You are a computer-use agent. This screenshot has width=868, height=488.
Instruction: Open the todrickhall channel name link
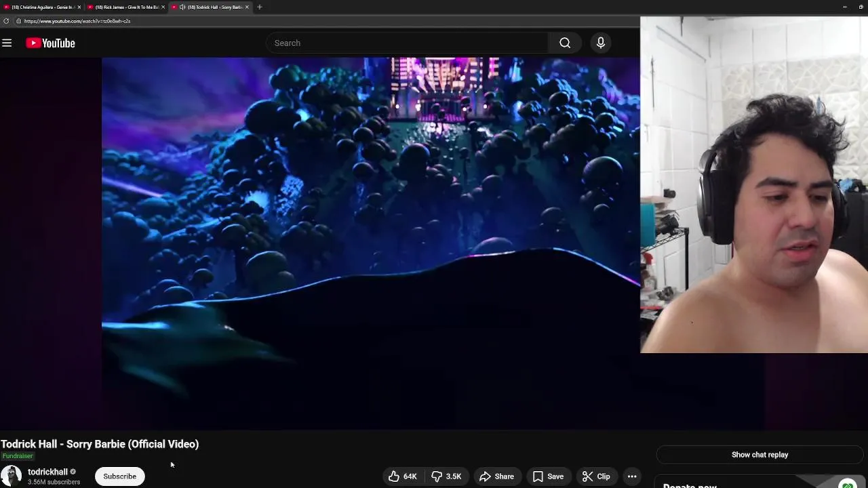[x=47, y=472]
